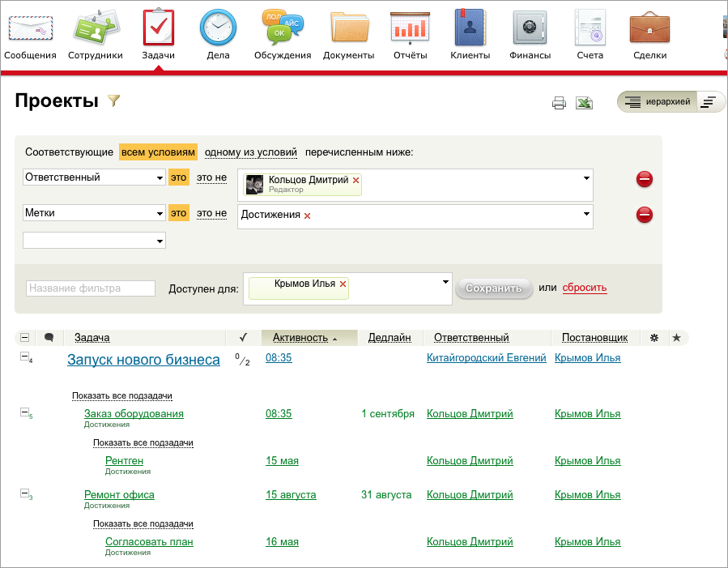Open Обсуждения chat bubbles icon
Screen dimensions: 728x568
[x=283, y=29]
